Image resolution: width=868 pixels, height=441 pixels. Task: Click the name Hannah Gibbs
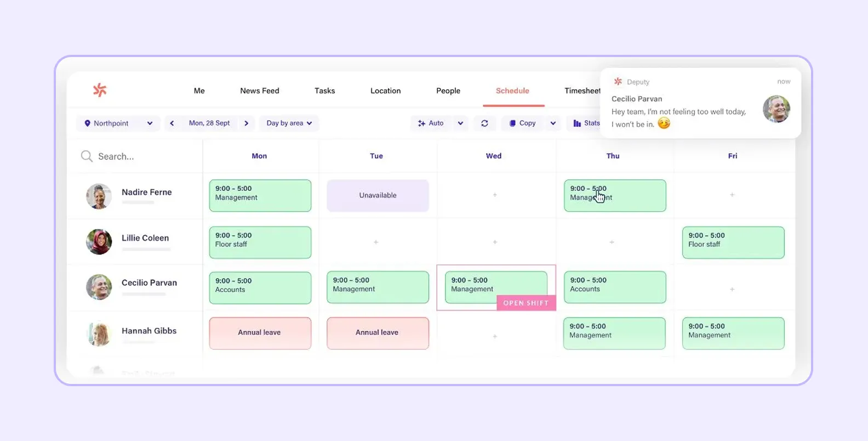coord(149,331)
